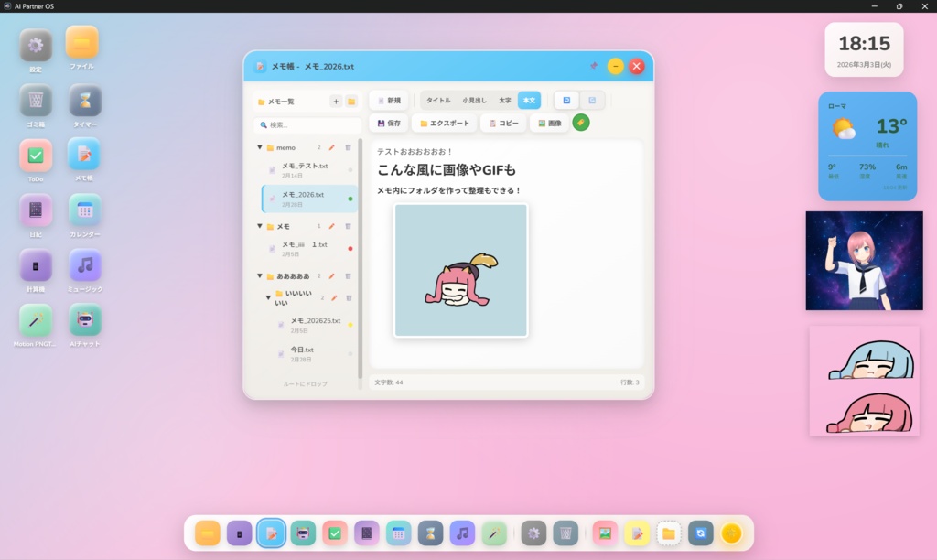Screen dimensions: 937x560
Task: Click the "+" new memo icon in the sidebar
Action: pos(336,100)
